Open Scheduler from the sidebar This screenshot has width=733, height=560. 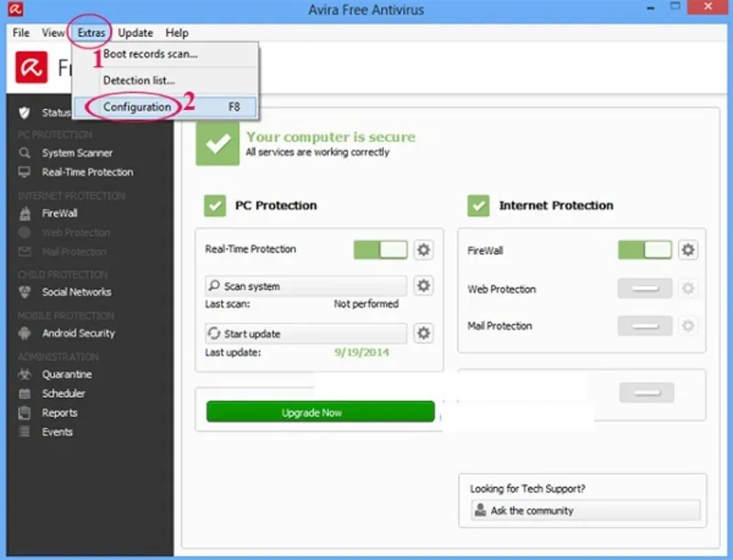(63, 393)
